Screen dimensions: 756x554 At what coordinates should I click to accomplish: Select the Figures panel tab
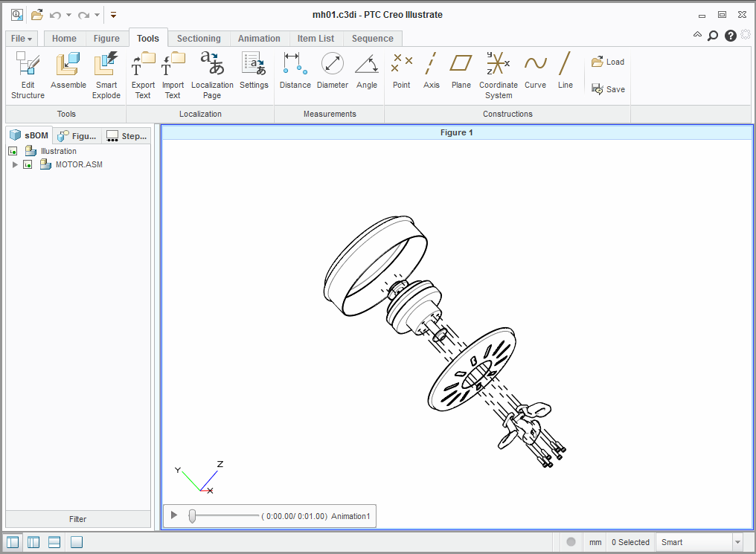click(77, 136)
